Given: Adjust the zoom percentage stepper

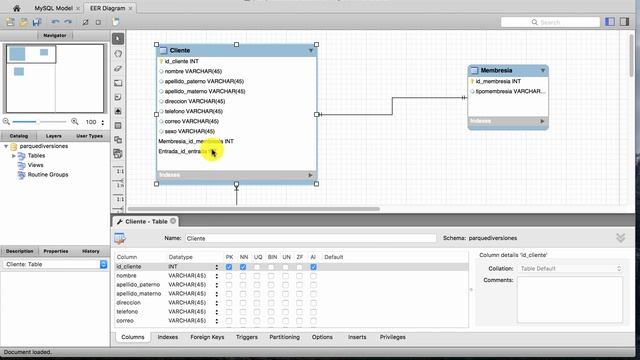Looking at the screenshot, I should pyautogui.click(x=102, y=122).
